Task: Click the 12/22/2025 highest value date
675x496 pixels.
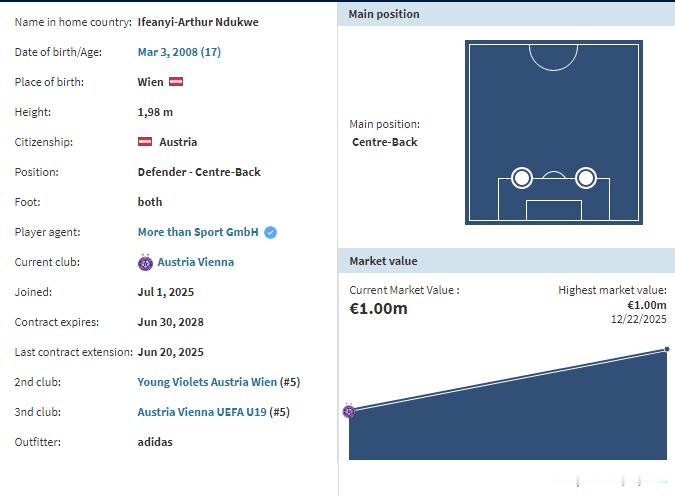Action: (x=638, y=319)
